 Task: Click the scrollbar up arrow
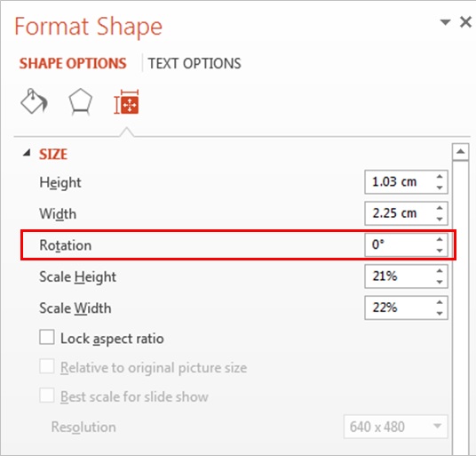pyautogui.click(x=460, y=151)
